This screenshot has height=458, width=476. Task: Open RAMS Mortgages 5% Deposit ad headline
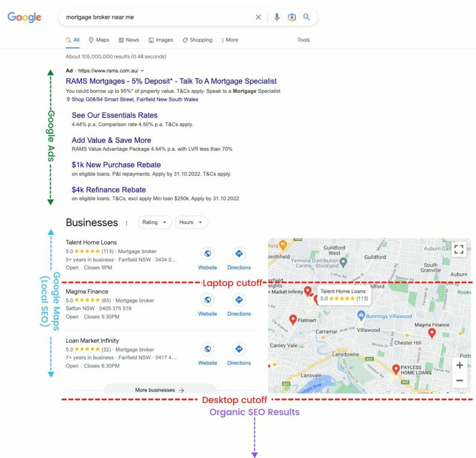171,81
